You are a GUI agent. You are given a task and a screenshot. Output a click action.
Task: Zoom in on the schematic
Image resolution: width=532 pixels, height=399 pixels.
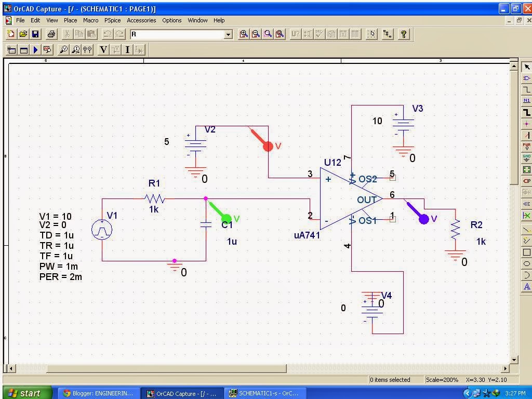[x=243, y=34]
